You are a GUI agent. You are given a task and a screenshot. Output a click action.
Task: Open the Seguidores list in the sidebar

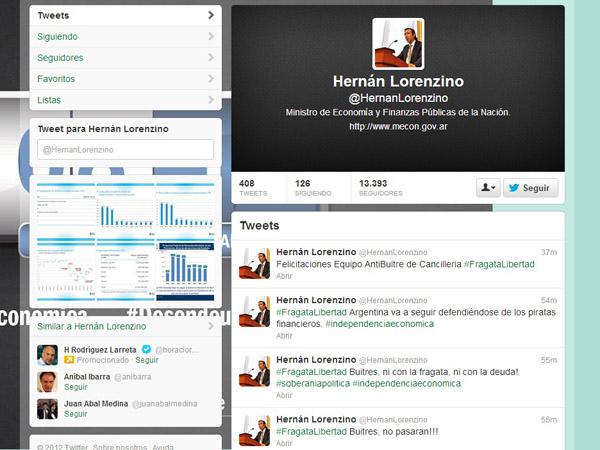click(125, 58)
